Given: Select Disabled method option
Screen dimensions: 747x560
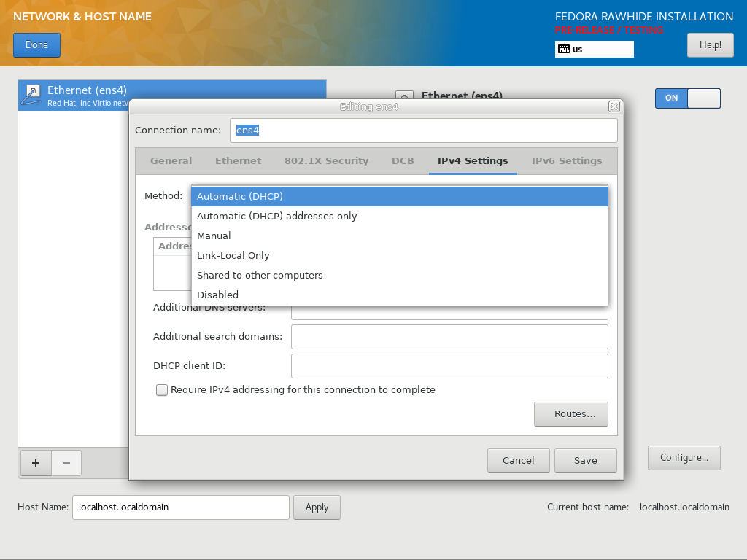Looking at the screenshot, I should [400, 295].
